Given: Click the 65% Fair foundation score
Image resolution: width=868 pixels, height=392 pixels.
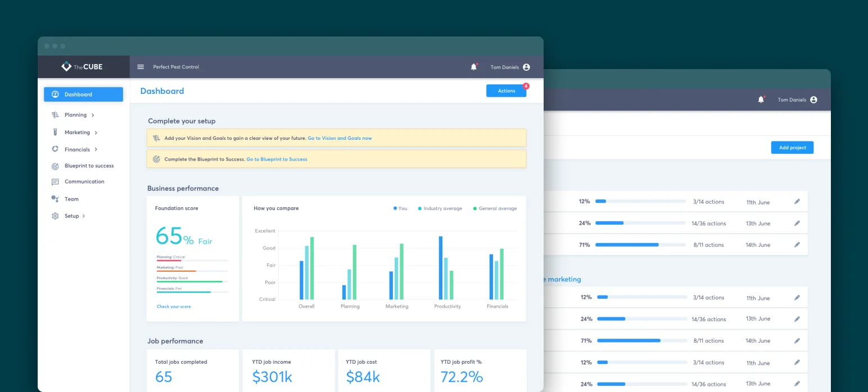Looking at the screenshot, I should pos(184,236).
